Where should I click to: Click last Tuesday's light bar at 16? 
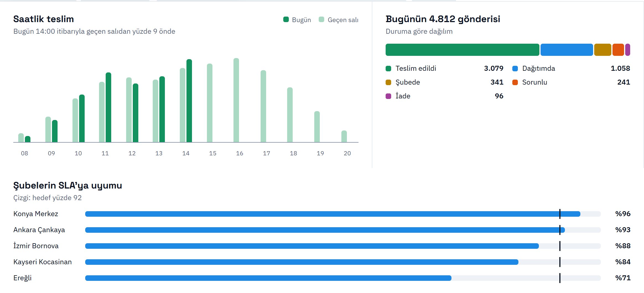tap(236, 100)
